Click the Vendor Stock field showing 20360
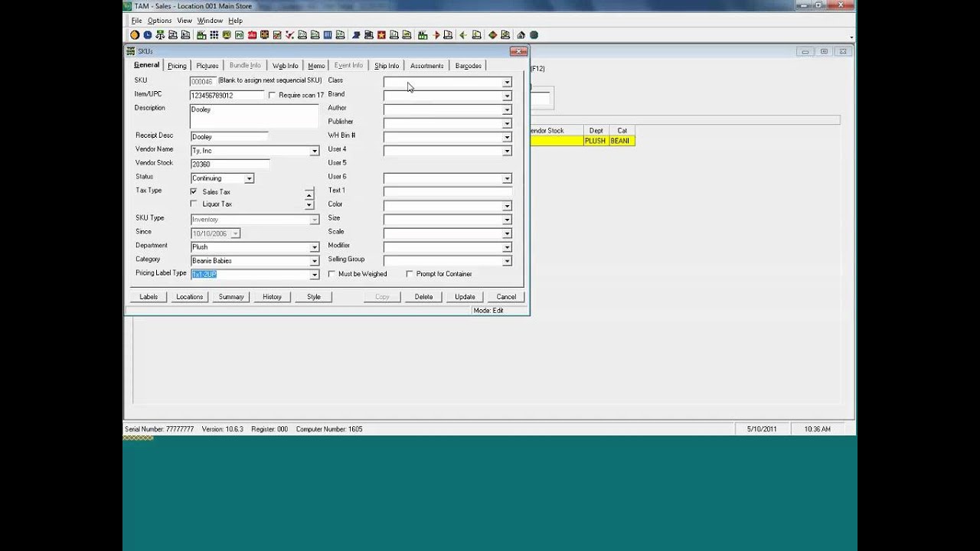Viewport: 980px width, 551px height. tap(230, 165)
